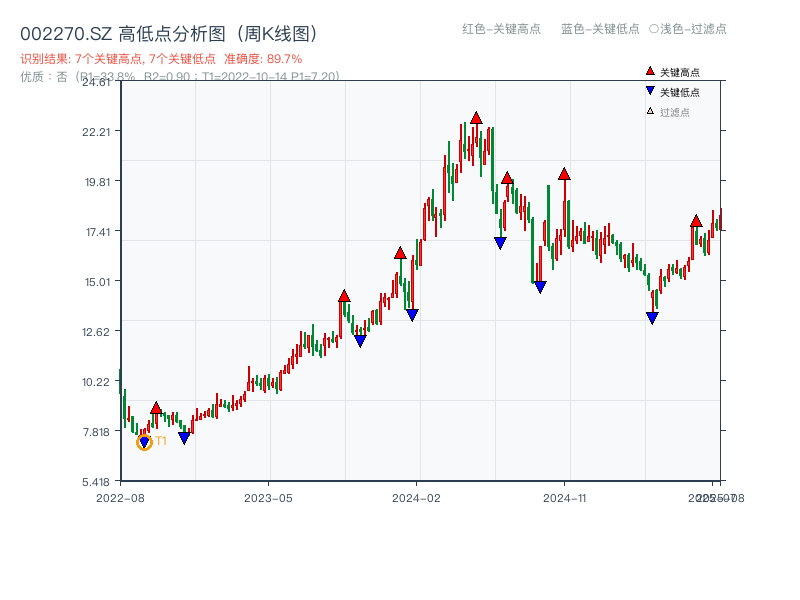Image resolution: width=800 pixels, height=600 pixels.
Task: Click the header legend text 蓝色-关键低点
Action: pos(600,29)
